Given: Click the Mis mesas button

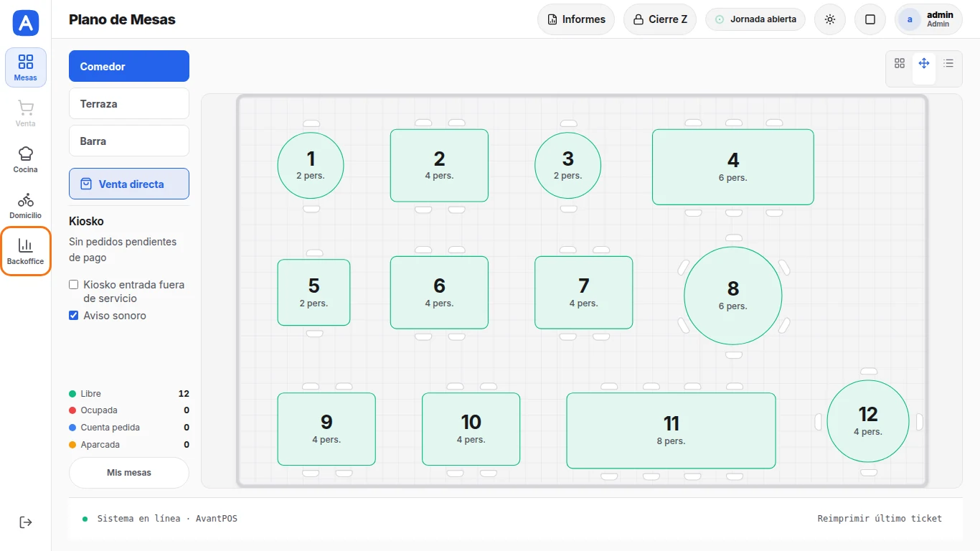Looking at the screenshot, I should (129, 473).
